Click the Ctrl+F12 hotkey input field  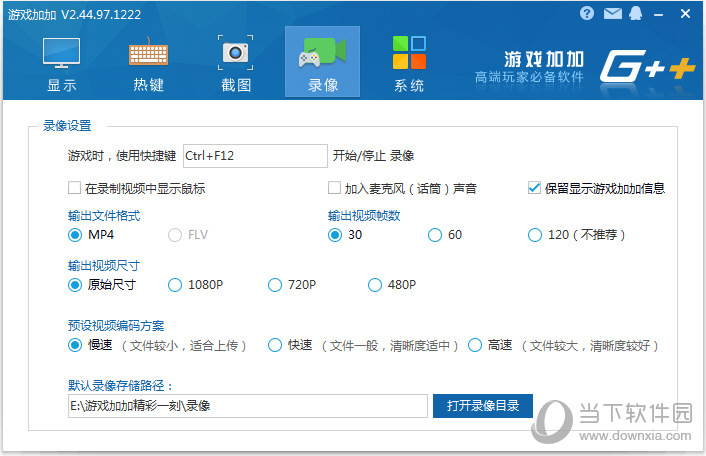click(255, 156)
